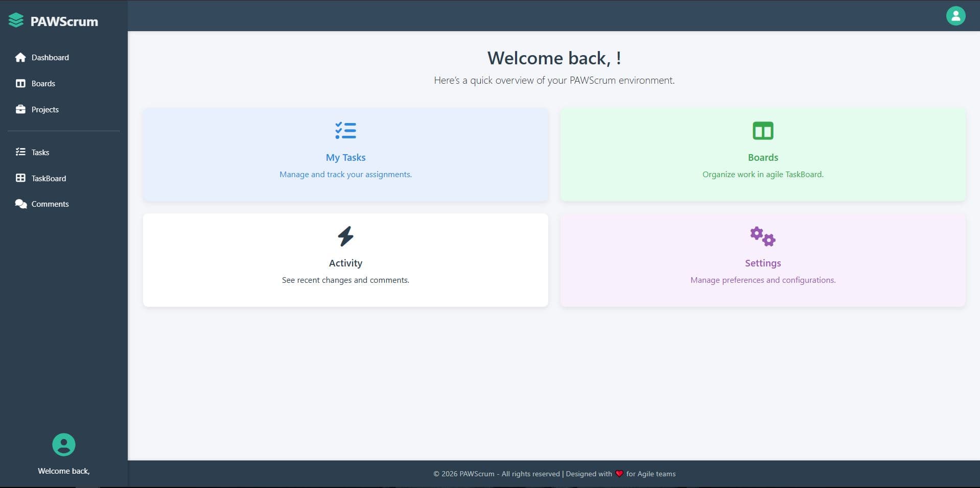Open the Settings card
The width and height of the screenshot is (980, 488).
(762, 260)
